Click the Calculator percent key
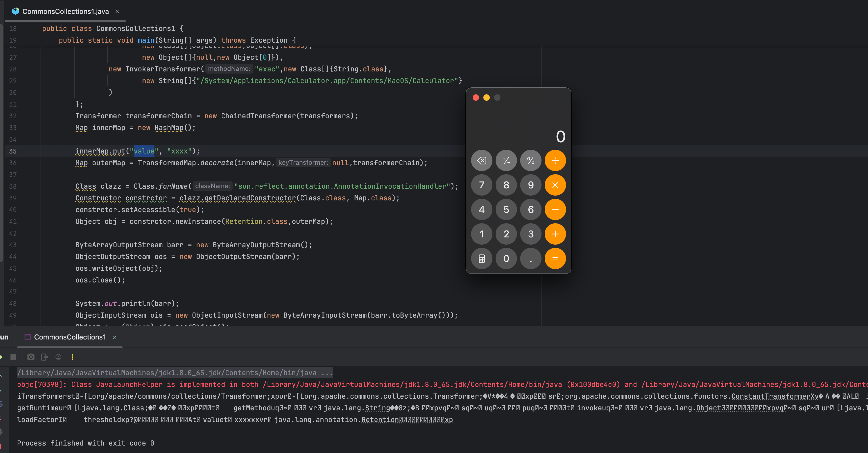Screen dimensions: 868x453 531,160
